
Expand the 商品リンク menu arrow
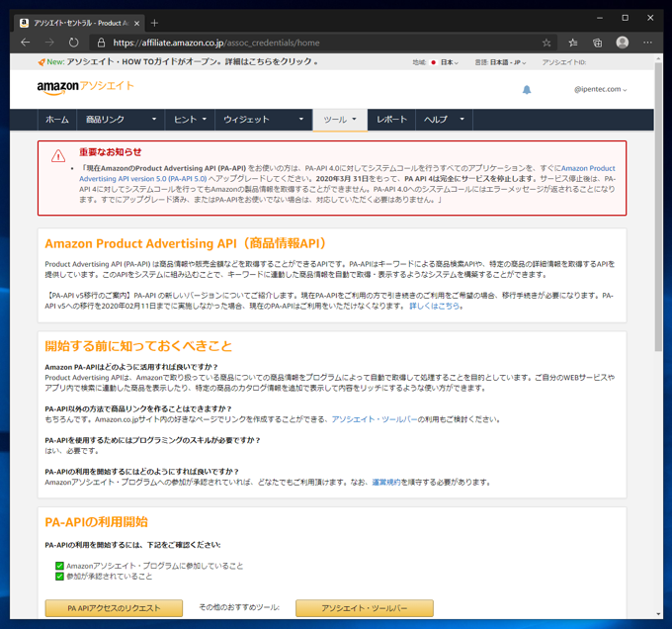(x=154, y=119)
